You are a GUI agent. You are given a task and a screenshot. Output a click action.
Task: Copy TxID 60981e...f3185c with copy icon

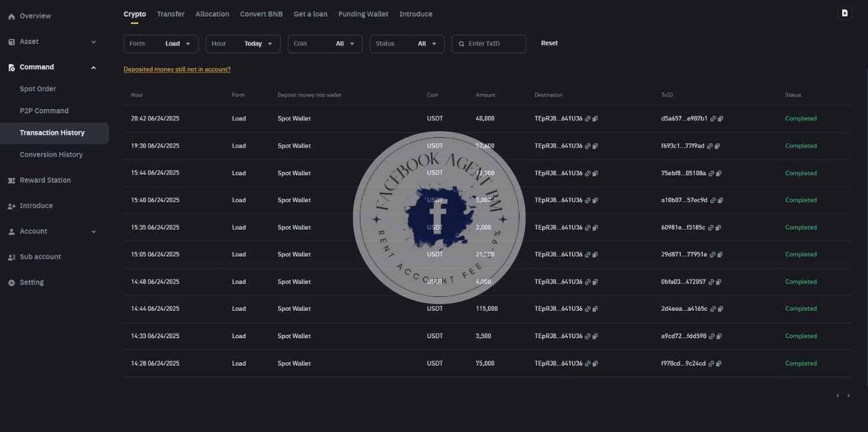(x=718, y=228)
